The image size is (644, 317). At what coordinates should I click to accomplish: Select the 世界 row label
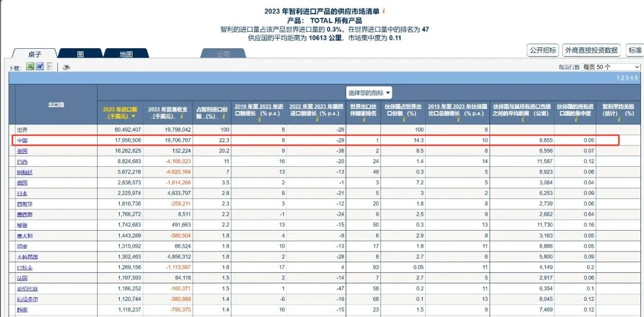click(x=22, y=130)
